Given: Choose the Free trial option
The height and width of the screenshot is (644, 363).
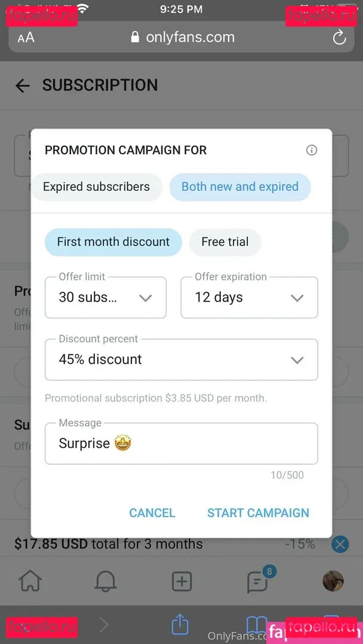Looking at the screenshot, I should pyautogui.click(x=224, y=242).
